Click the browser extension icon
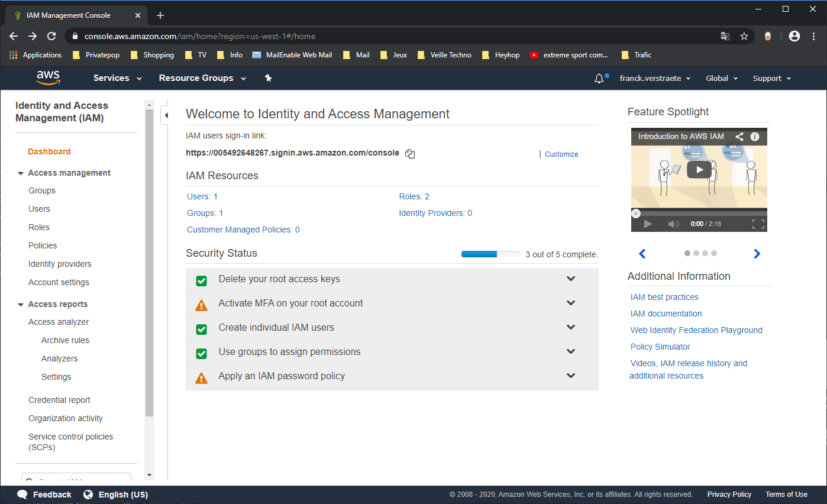This screenshot has height=504, width=827. [x=768, y=36]
